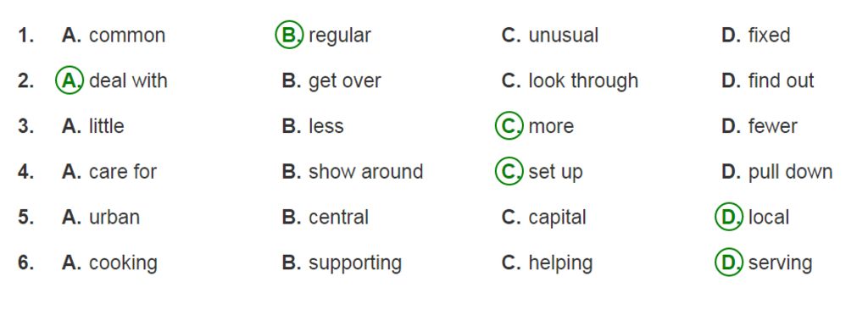The image size is (868, 315).
Task: Click circled answer A 'deal with'
Action: coord(111,80)
